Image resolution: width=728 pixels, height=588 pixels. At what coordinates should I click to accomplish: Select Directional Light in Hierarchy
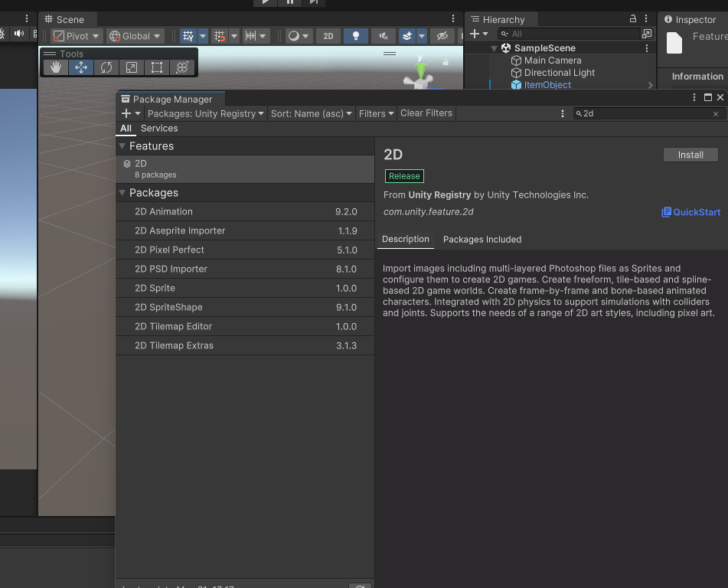tap(559, 73)
